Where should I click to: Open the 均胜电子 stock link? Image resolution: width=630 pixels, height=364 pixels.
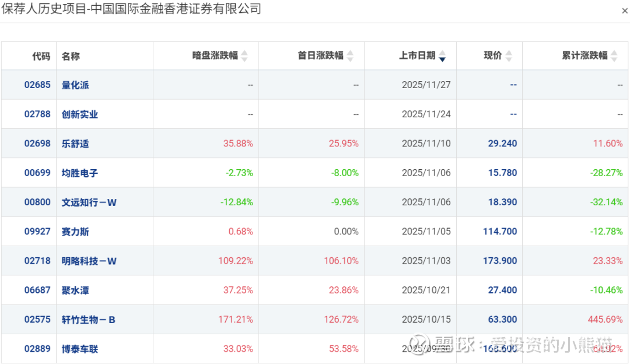tap(80, 173)
